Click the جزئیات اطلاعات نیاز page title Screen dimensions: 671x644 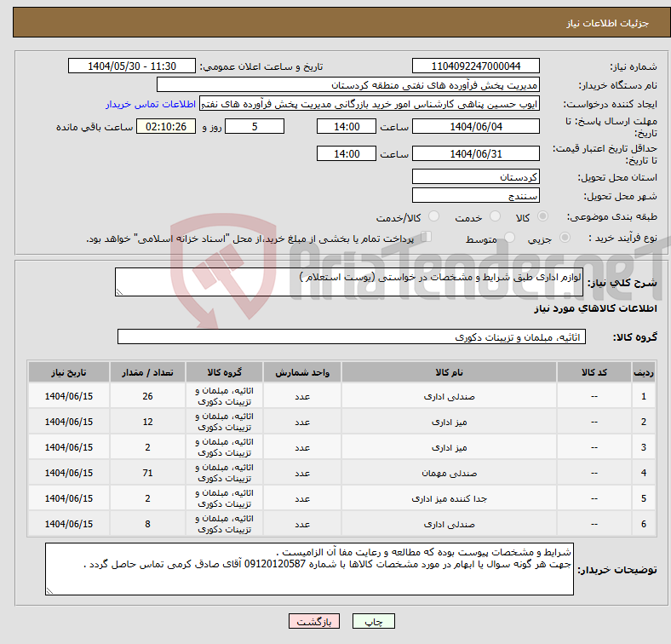click(607, 23)
